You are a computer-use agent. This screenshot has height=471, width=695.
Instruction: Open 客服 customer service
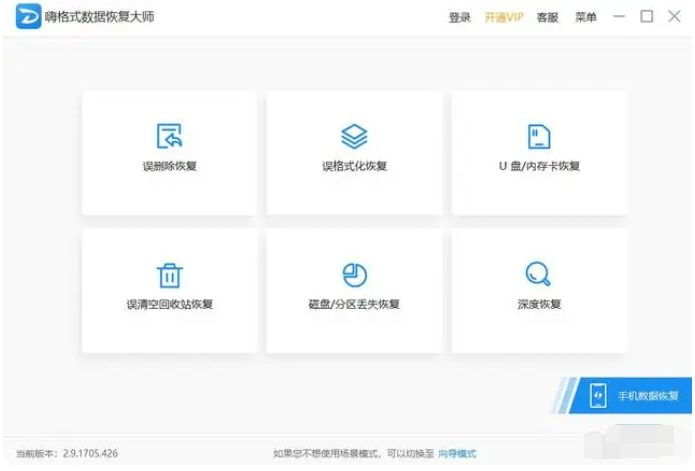pyautogui.click(x=547, y=18)
